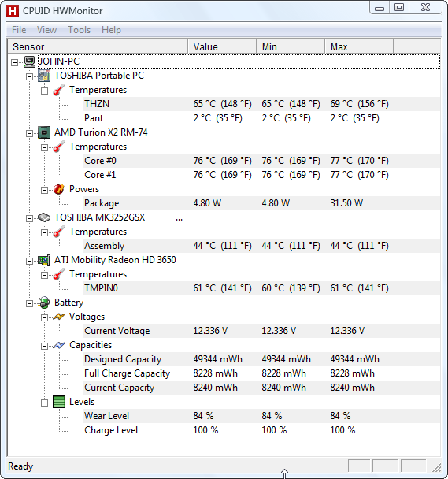Open the Help menu
This screenshot has height=479, width=448.
tap(111, 30)
